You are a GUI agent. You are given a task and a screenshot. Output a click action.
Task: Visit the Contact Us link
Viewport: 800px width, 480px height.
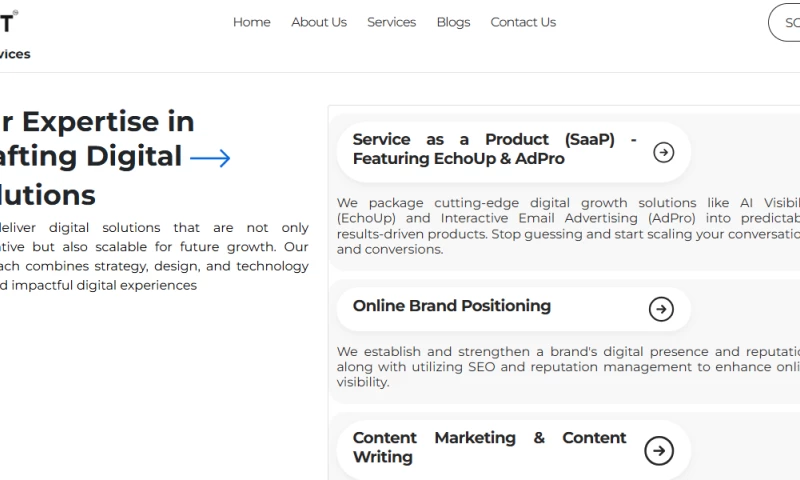[523, 22]
